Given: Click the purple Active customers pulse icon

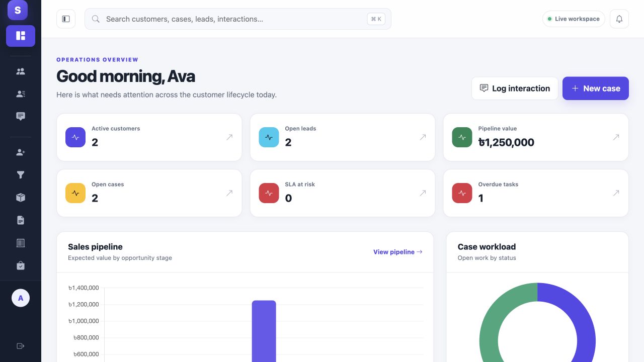Looking at the screenshot, I should point(75,137).
